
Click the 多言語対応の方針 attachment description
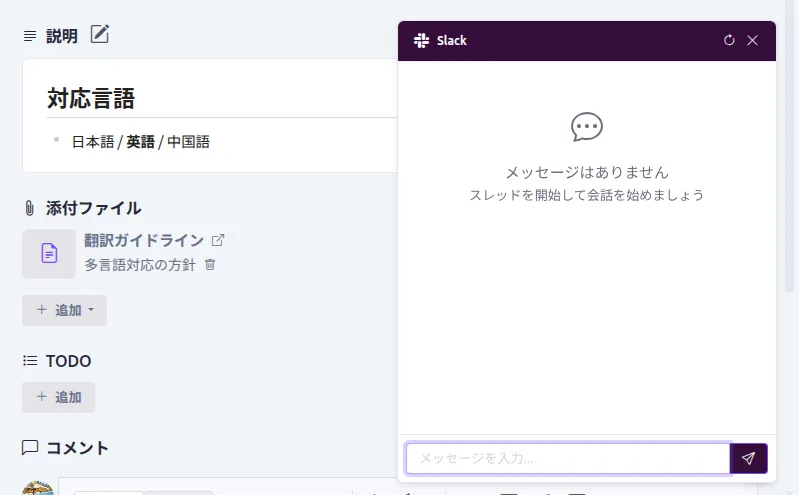click(140, 265)
